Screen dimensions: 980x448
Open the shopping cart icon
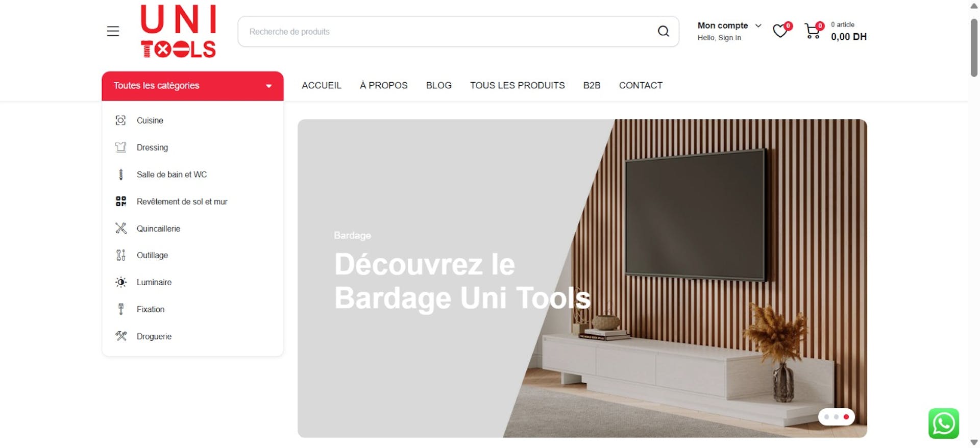point(813,31)
